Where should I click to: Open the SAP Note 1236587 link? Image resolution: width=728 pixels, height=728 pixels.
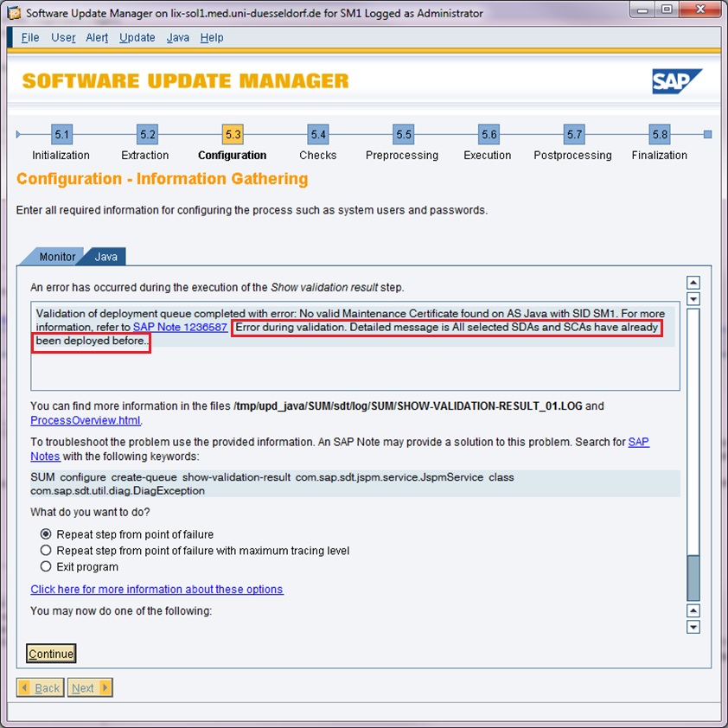[180, 327]
